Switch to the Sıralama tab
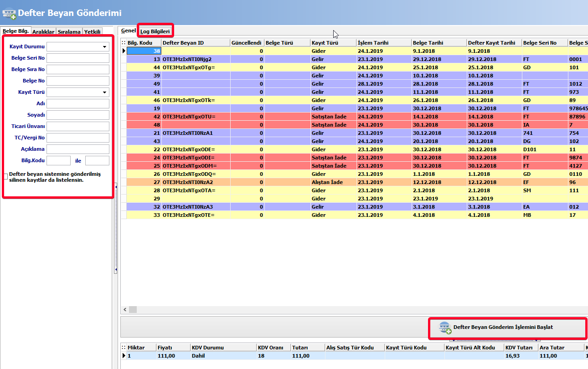This screenshot has width=588, height=369. [69, 31]
